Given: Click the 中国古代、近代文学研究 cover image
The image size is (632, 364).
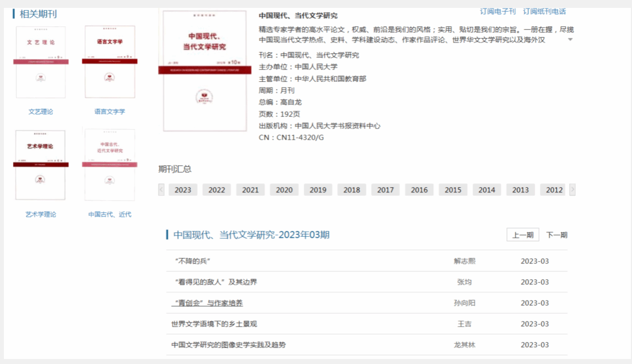Looking at the screenshot, I should pos(109,165).
